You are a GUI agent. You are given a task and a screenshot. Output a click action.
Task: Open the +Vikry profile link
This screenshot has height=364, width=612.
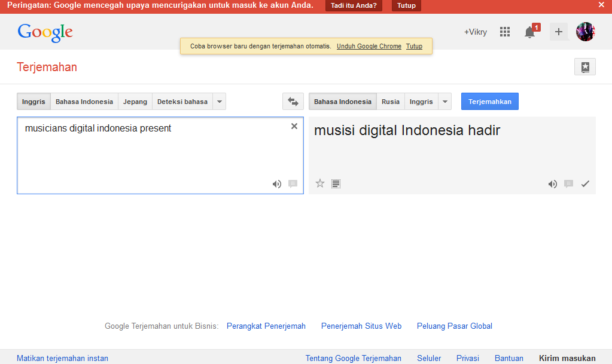pos(476,32)
